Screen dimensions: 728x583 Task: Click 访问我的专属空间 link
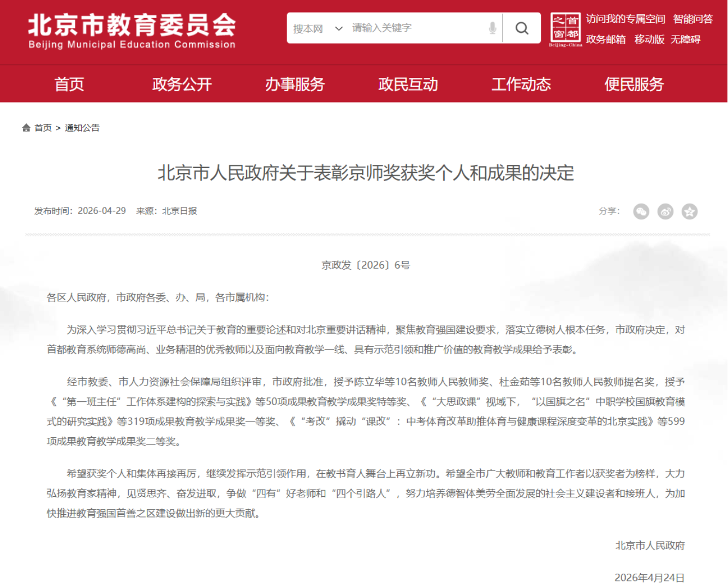click(625, 19)
